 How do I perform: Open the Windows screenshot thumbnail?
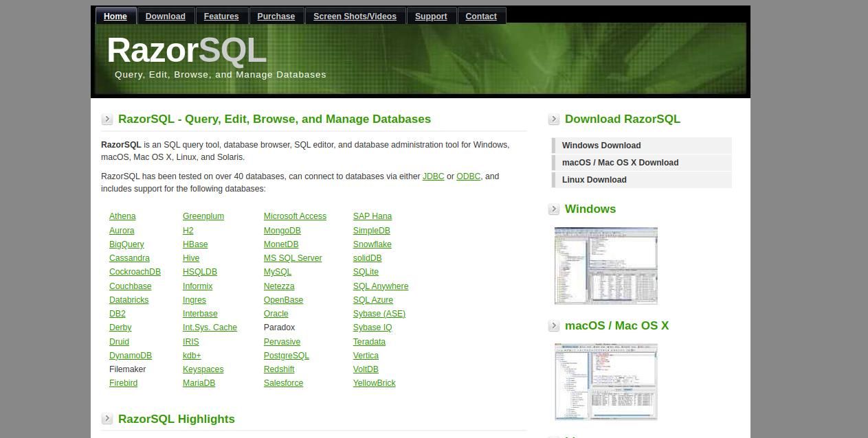pyautogui.click(x=606, y=266)
